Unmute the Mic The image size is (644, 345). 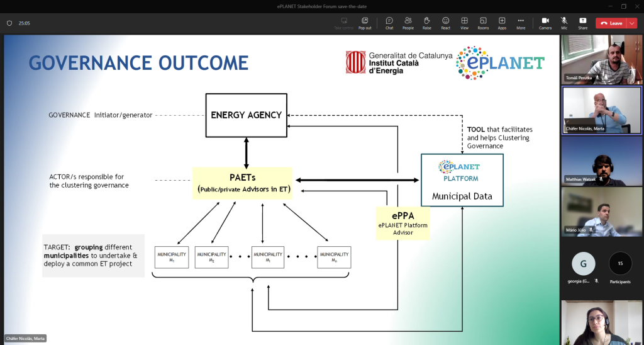[564, 23]
